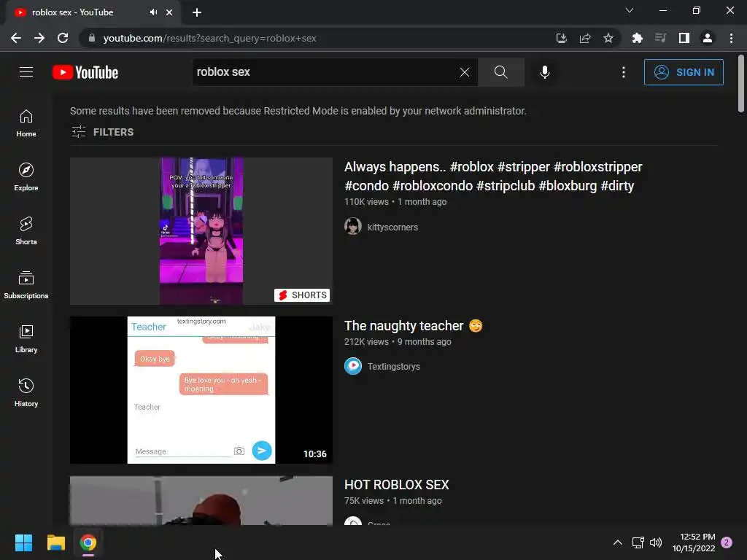
Task: Open the third result video title
Action: click(x=396, y=485)
